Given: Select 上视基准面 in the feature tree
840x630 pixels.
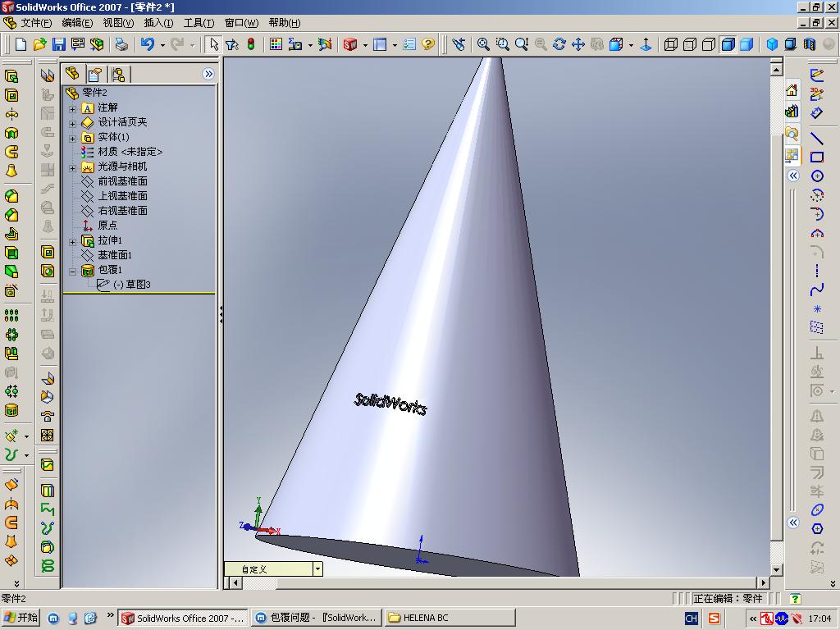Looking at the screenshot, I should coord(123,196).
